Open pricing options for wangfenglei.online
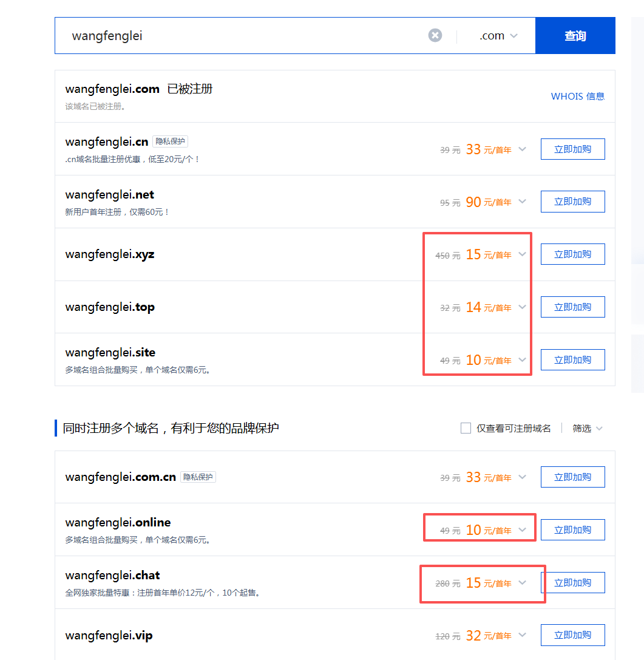This screenshot has width=644, height=660. [521, 528]
